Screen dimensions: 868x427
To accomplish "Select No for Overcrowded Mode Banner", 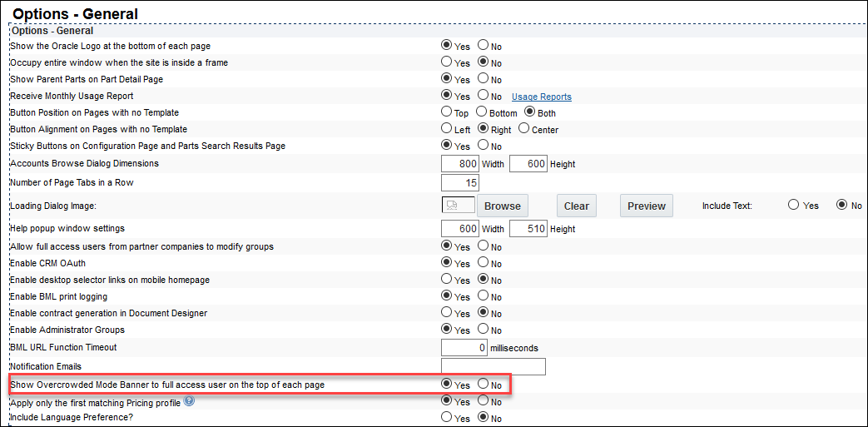I will coord(484,383).
